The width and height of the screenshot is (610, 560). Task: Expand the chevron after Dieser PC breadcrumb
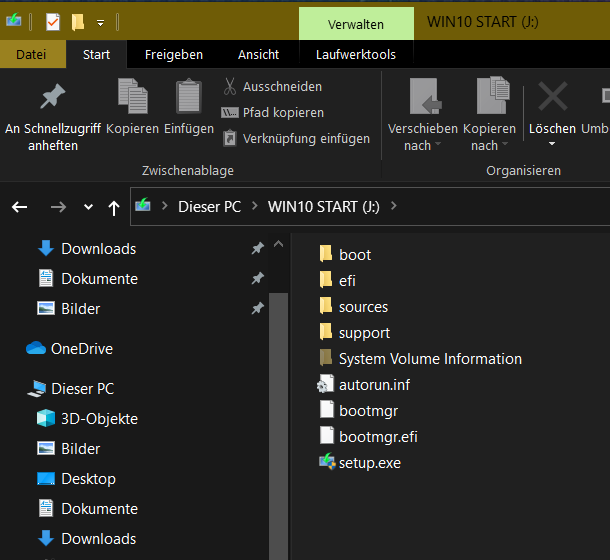(x=255, y=205)
